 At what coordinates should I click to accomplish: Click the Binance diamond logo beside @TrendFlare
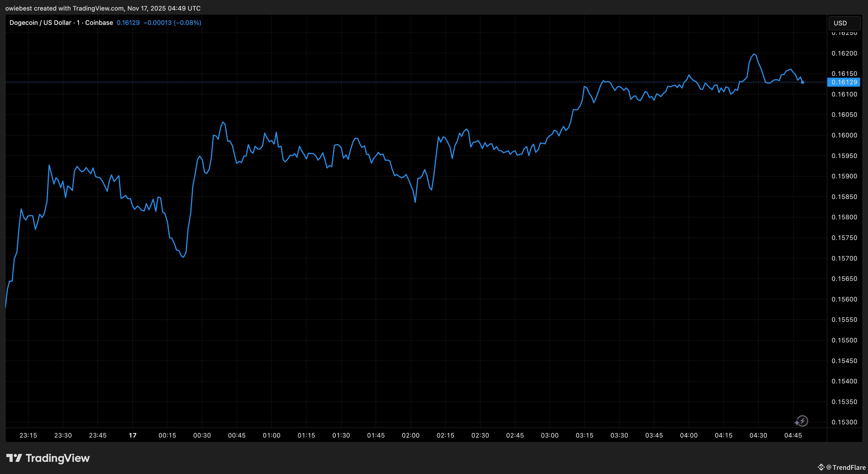click(821, 467)
